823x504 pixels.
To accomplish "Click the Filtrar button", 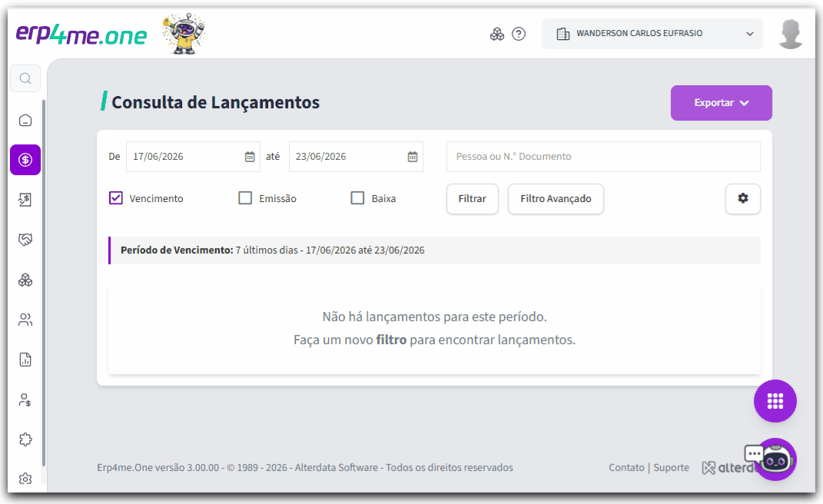I will [473, 198].
